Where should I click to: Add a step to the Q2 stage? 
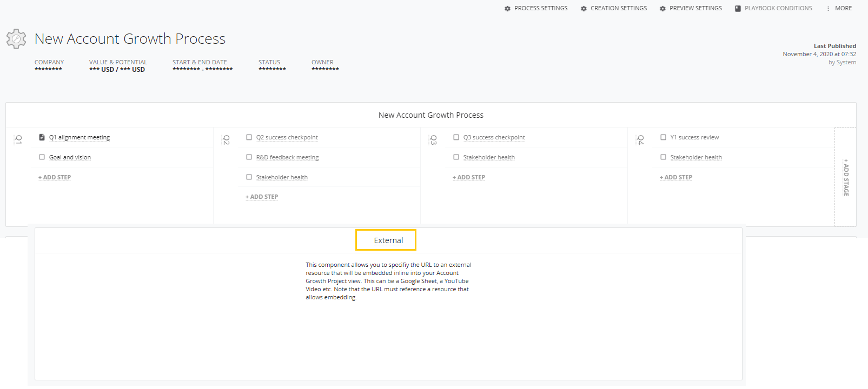click(x=262, y=197)
